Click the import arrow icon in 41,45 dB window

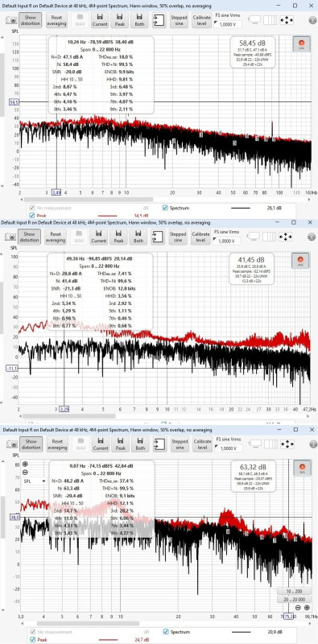(157, 236)
